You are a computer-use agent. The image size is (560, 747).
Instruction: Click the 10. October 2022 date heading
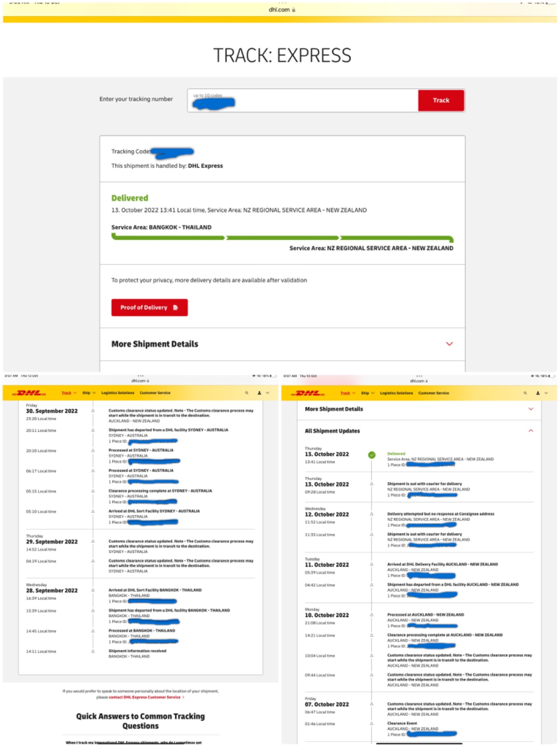click(327, 615)
